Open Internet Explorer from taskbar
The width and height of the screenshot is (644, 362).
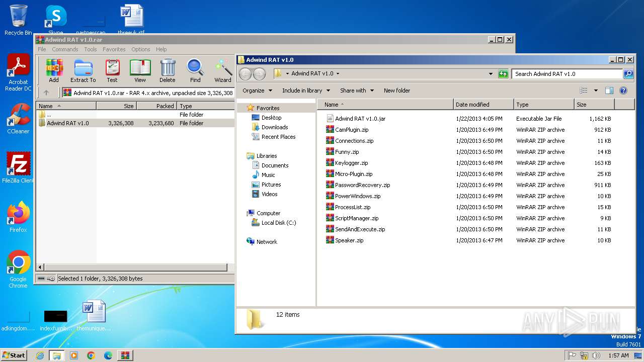[x=40, y=355]
